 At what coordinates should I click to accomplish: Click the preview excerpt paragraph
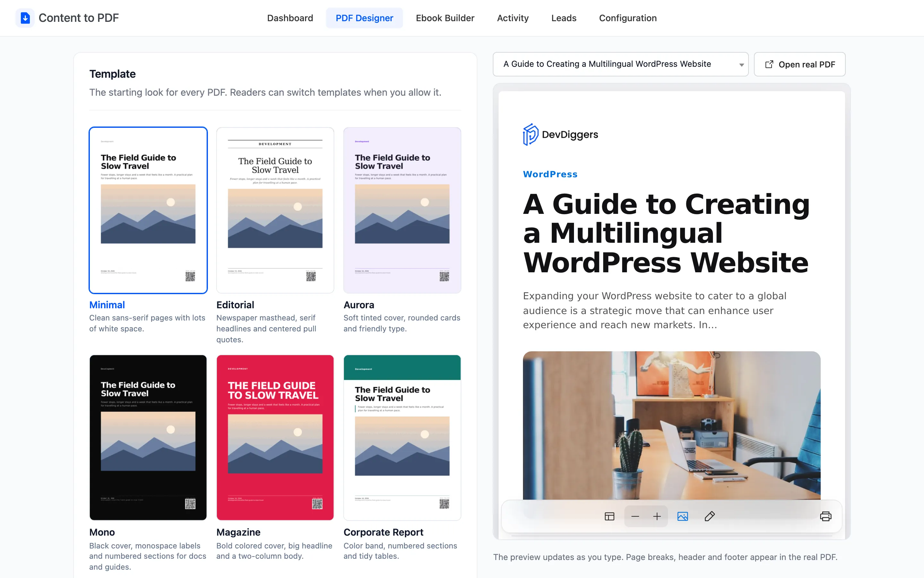click(x=654, y=311)
